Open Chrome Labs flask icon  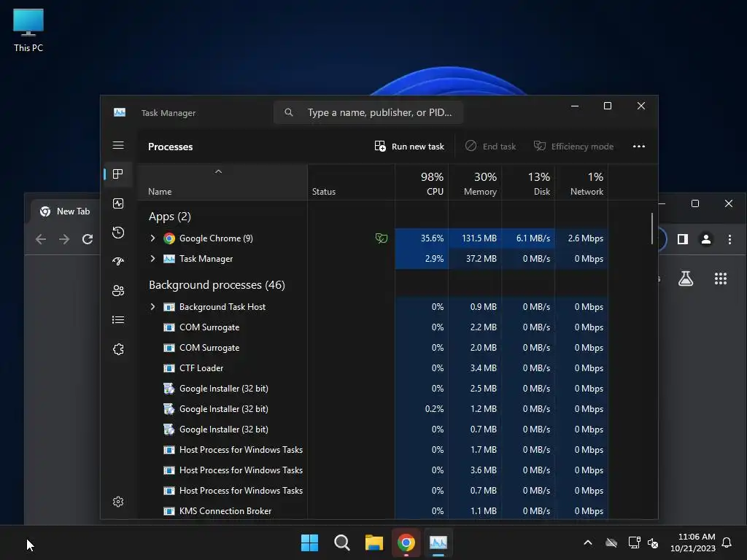pyautogui.click(x=686, y=279)
